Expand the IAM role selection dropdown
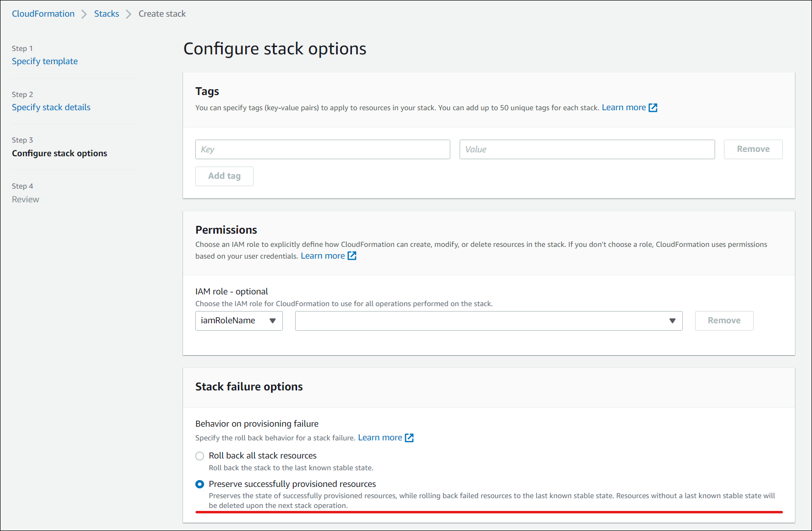This screenshot has height=531, width=812. coord(488,321)
